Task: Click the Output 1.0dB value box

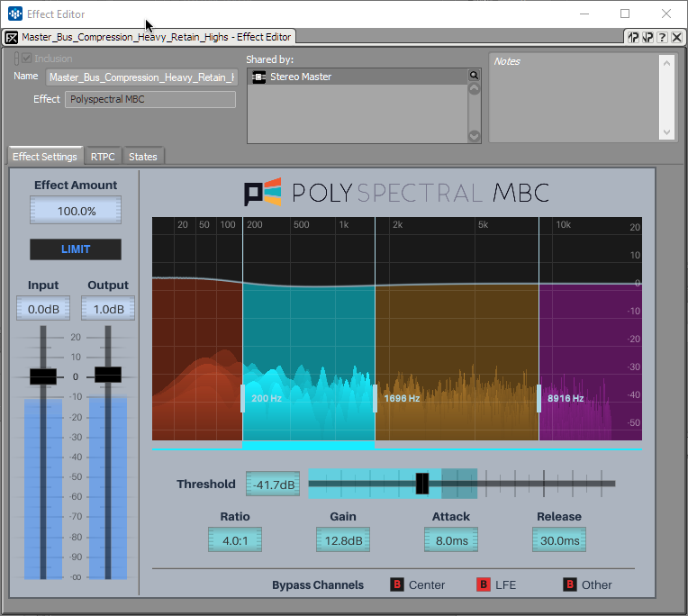Action: coord(108,309)
